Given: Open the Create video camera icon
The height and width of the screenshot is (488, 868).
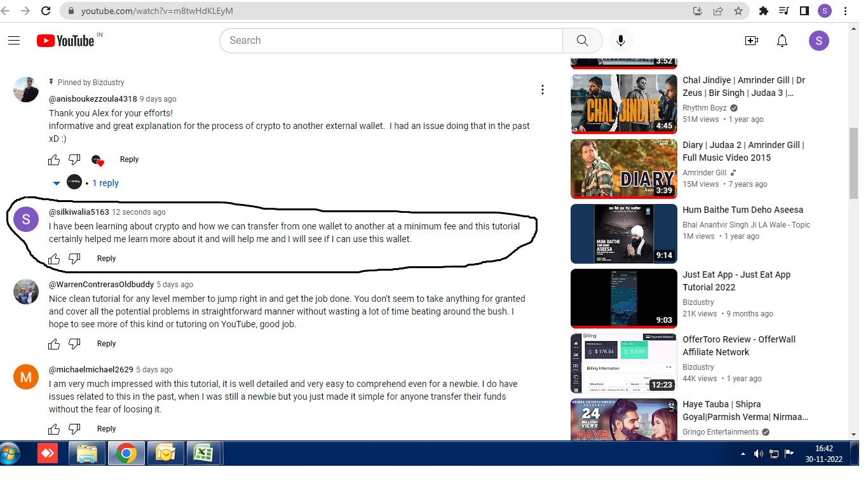Looking at the screenshot, I should (x=752, y=41).
